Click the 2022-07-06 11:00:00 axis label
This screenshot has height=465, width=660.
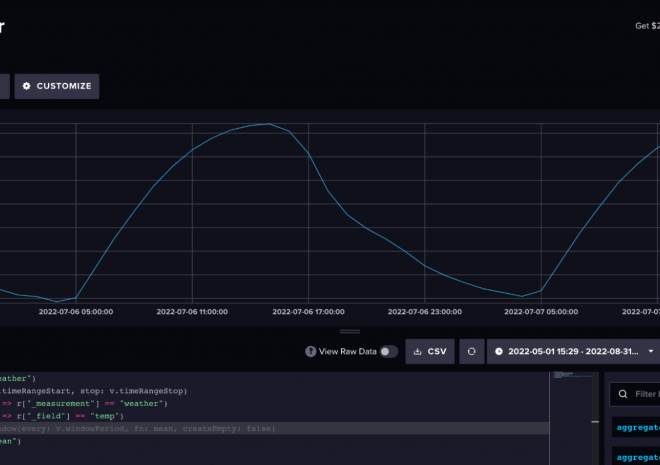click(x=192, y=312)
